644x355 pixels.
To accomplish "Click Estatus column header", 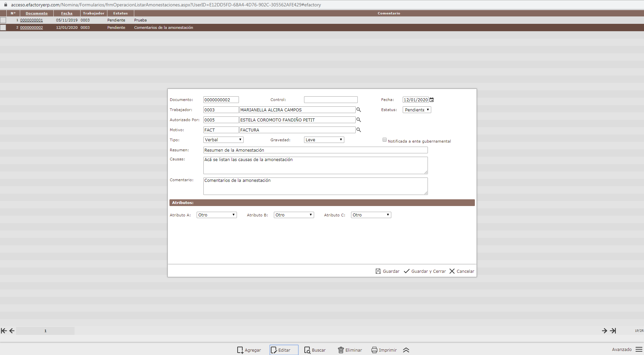I will pyautogui.click(x=120, y=13).
